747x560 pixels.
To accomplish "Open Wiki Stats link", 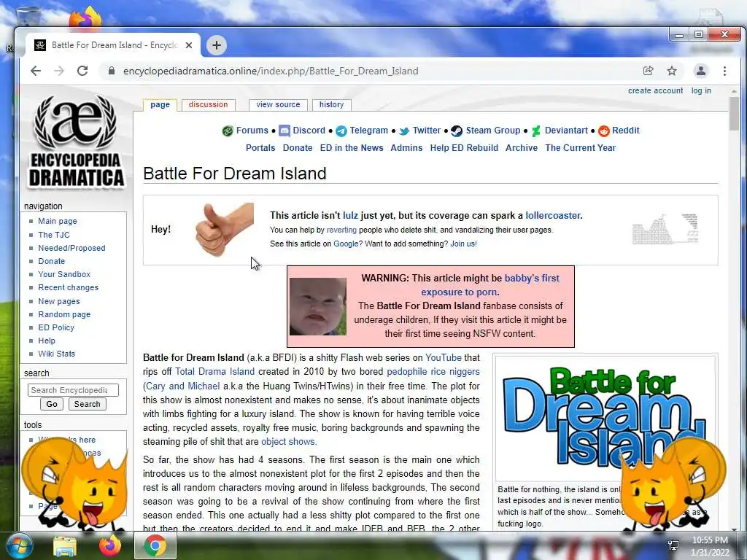I will click(57, 354).
